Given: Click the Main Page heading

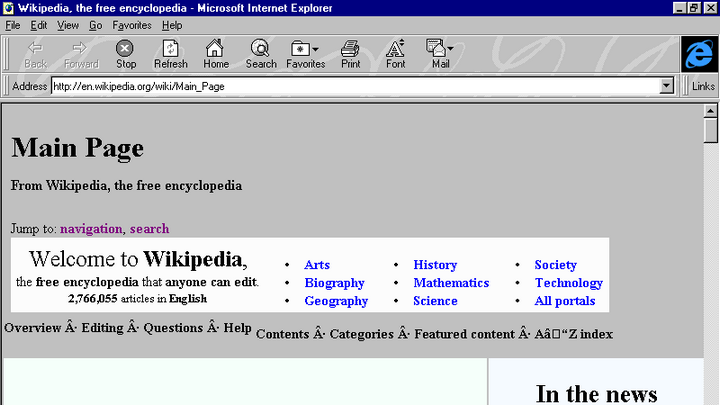Looking at the screenshot, I should pyautogui.click(x=77, y=148).
